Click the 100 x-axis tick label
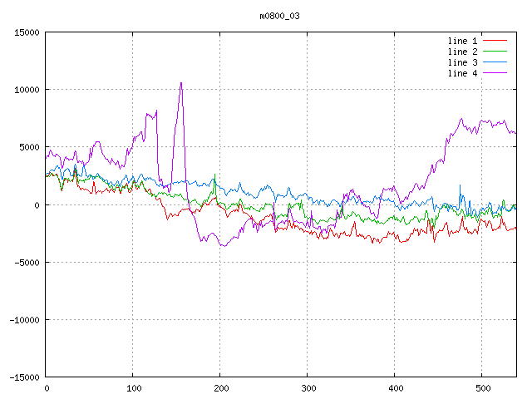Viewport: 532px width, 399px height. tap(133, 387)
